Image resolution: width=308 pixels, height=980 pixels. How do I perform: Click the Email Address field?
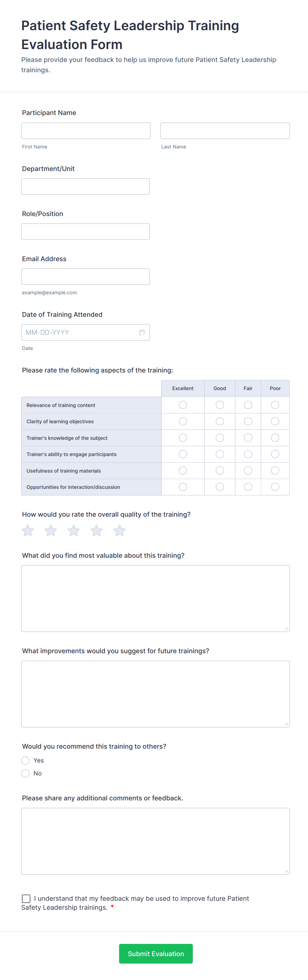click(85, 276)
